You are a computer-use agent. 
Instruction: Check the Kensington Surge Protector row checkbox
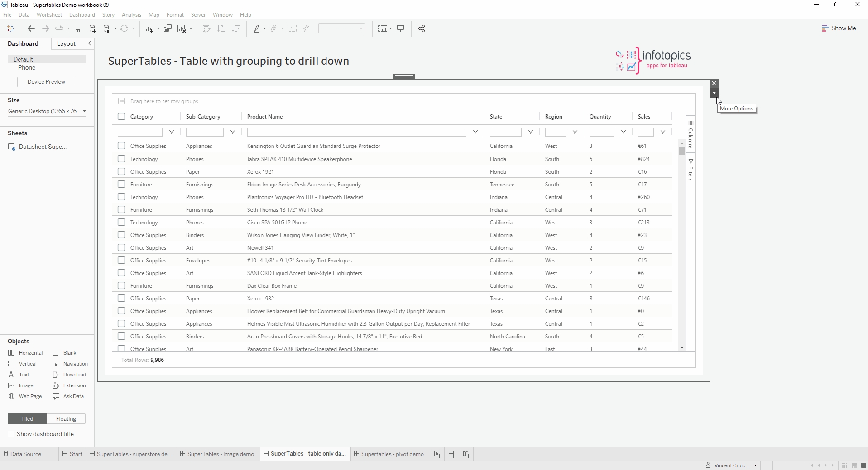(x=121, y=146)
